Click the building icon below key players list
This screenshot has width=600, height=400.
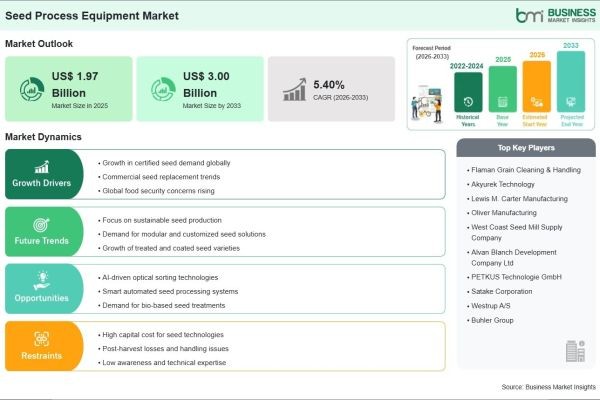pyautogui.click(x=575, y=351)
